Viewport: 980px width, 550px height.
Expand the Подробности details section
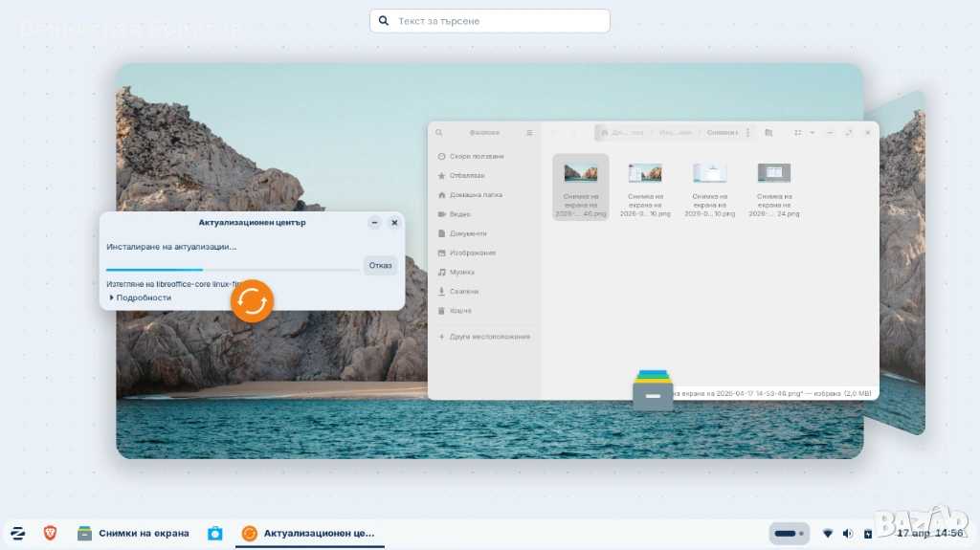(141, 297)
